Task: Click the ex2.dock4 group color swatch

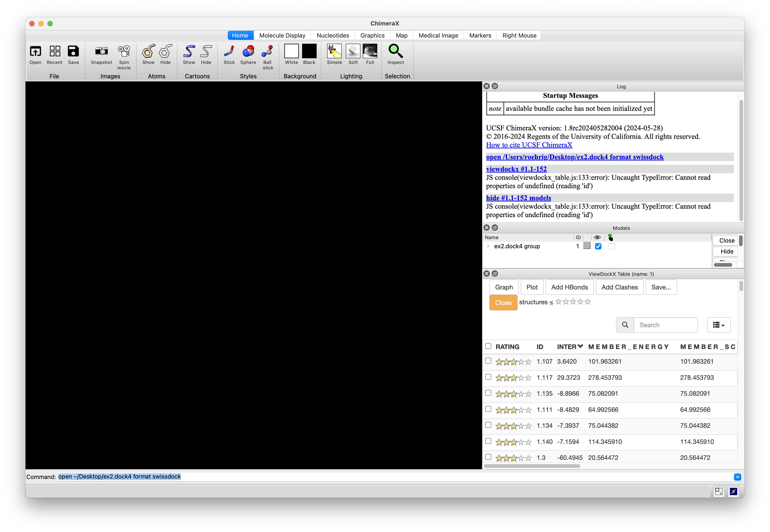Action: (587, 246)
